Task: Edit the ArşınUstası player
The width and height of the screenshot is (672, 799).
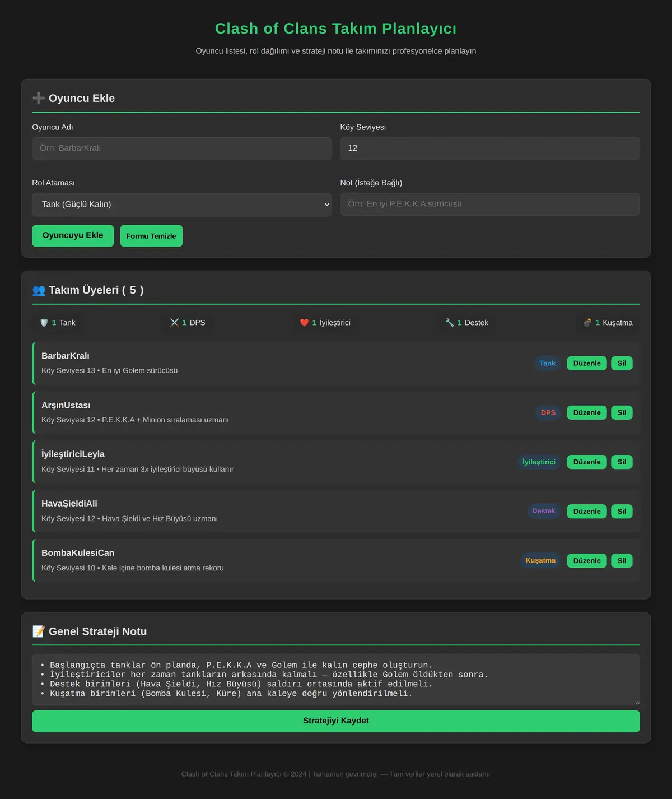Action: (587, 412)
